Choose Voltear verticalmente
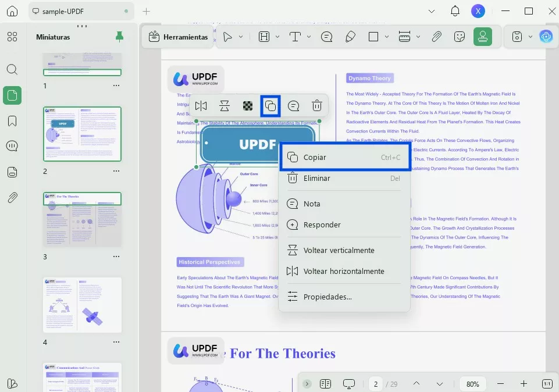559x392 pixels. [344, 250]
